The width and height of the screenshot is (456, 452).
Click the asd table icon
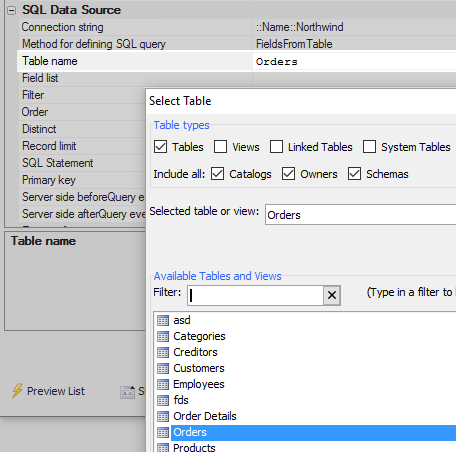(x=163, y=321)
